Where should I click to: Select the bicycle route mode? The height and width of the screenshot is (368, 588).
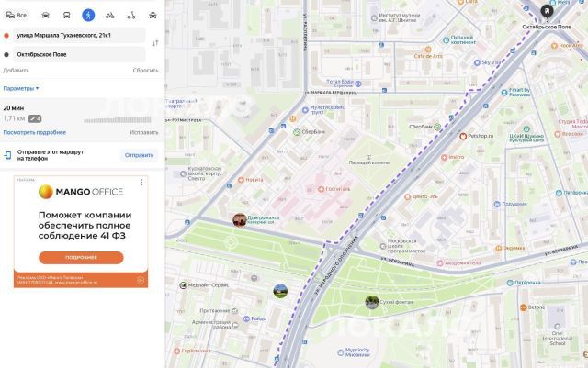point(109,15)
